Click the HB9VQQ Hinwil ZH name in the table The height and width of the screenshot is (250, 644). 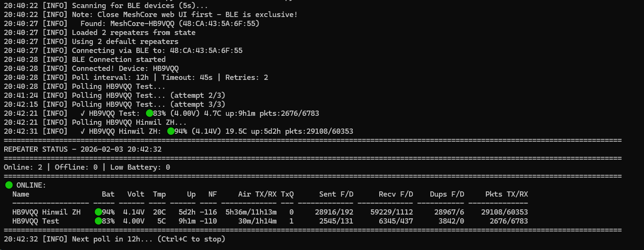click(x=46, y=212)
